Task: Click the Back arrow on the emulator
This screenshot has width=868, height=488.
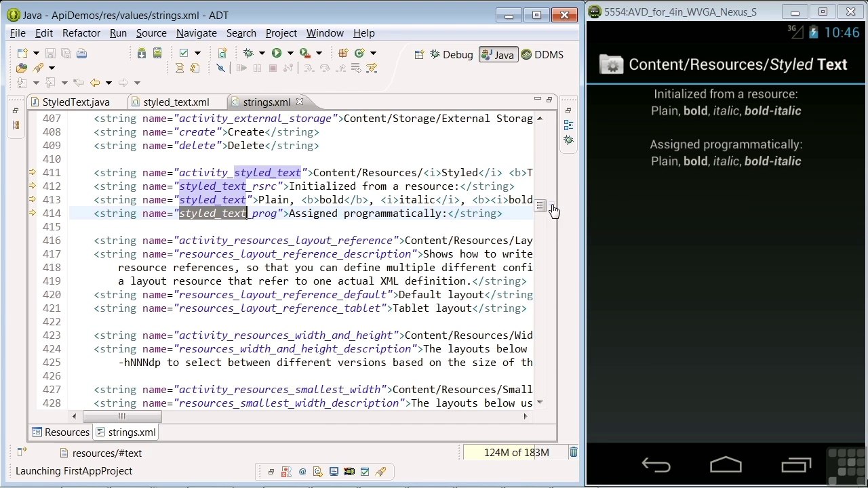Action: pos(656,465)
